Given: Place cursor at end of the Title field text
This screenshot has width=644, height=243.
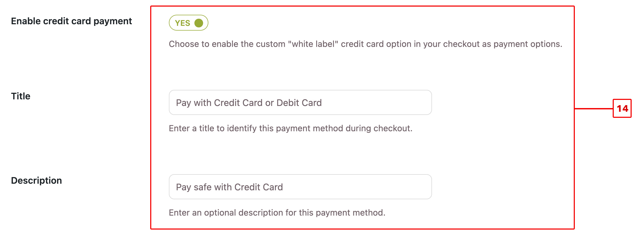Looking at the screenshot, I should (321, 103).
